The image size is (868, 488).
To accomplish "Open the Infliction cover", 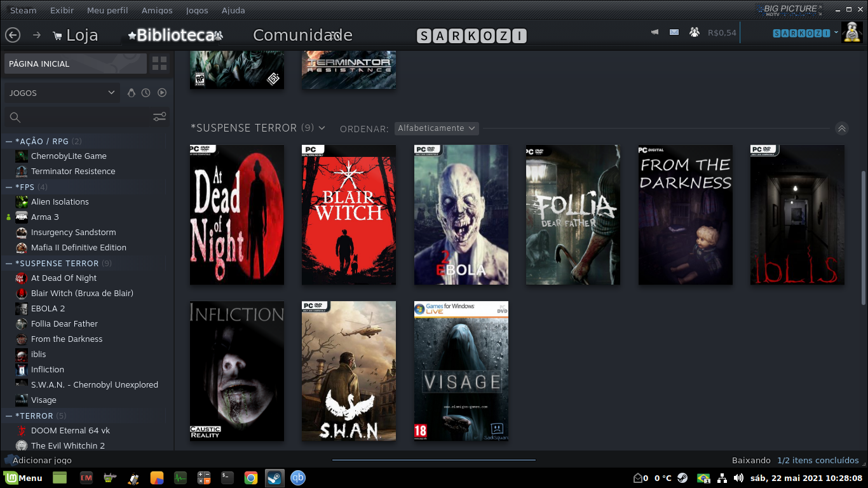I will pyautogui.click(x=237, y=371).
